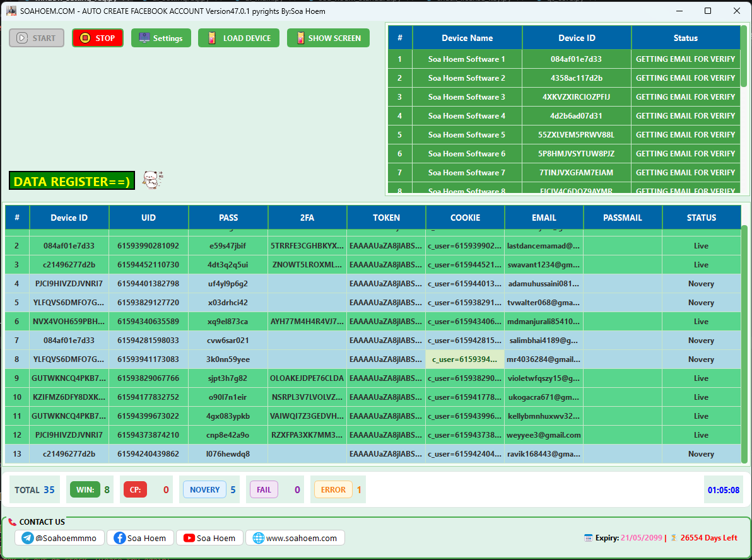This screenshot has width=752, height=560.
Task: Click the data table vertical scrollbar
Action: [x=745, y=344]
